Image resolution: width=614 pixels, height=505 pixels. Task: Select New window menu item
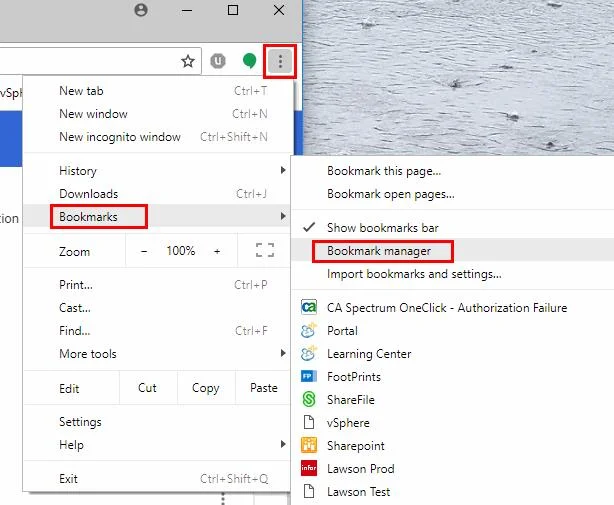point(157,114)
